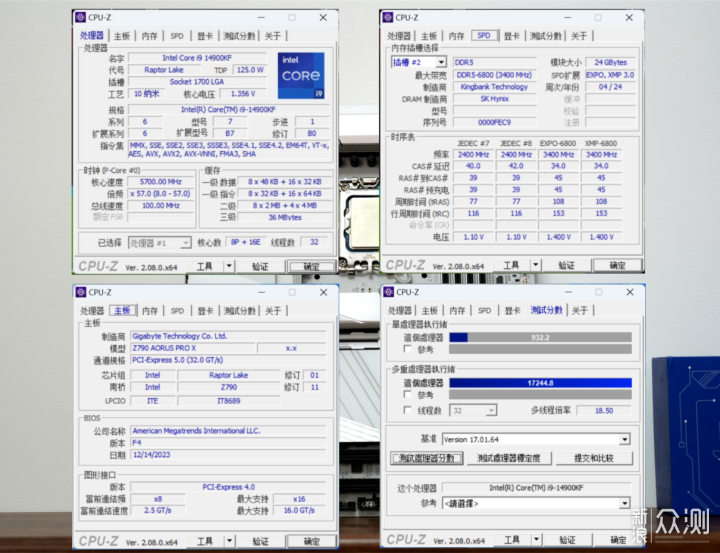This screenshot has width=720, height=553.
Task: Click the DDR5-6800 (3400 MHz) bandwidth field
Action: tap(494, 75)
